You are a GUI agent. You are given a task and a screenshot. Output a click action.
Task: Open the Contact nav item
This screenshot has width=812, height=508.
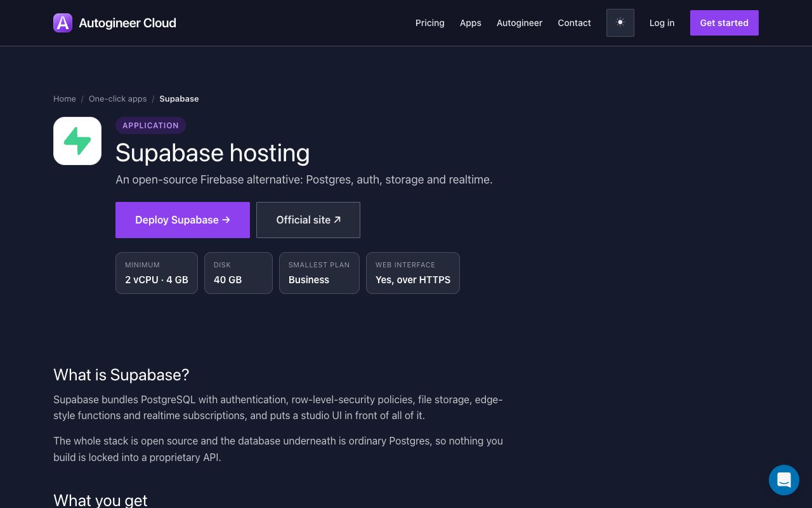[x=575, y=23]
